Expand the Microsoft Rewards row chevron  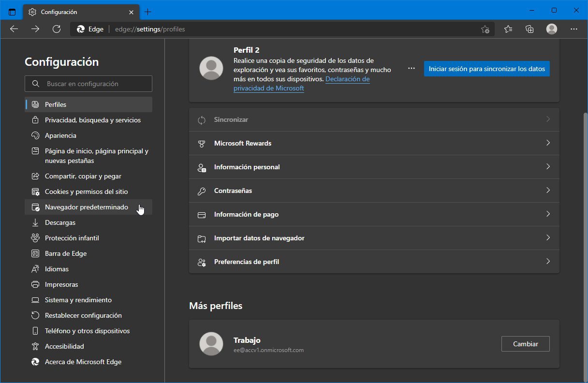point(548,143)
